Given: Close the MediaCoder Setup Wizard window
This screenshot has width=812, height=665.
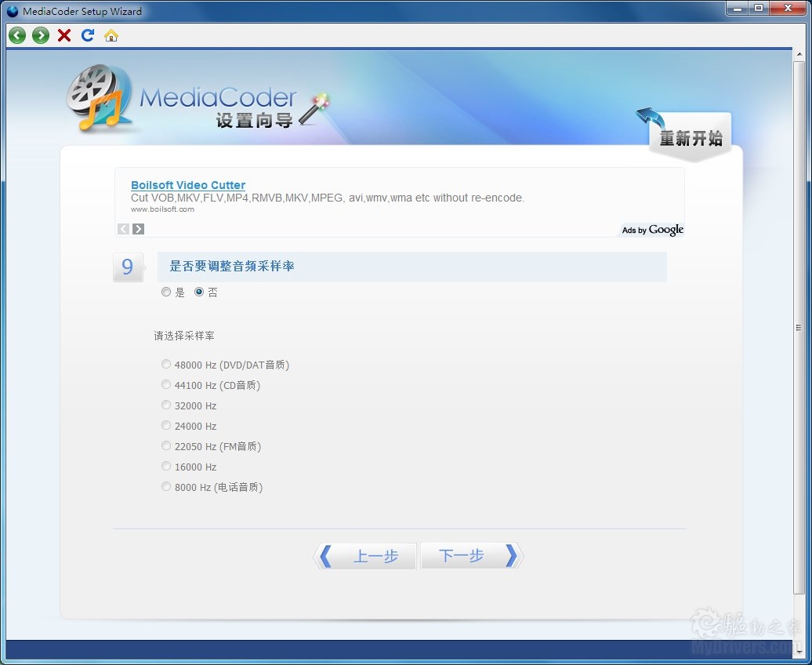Looking at the screenshot, I should click(x=788, y=9).
